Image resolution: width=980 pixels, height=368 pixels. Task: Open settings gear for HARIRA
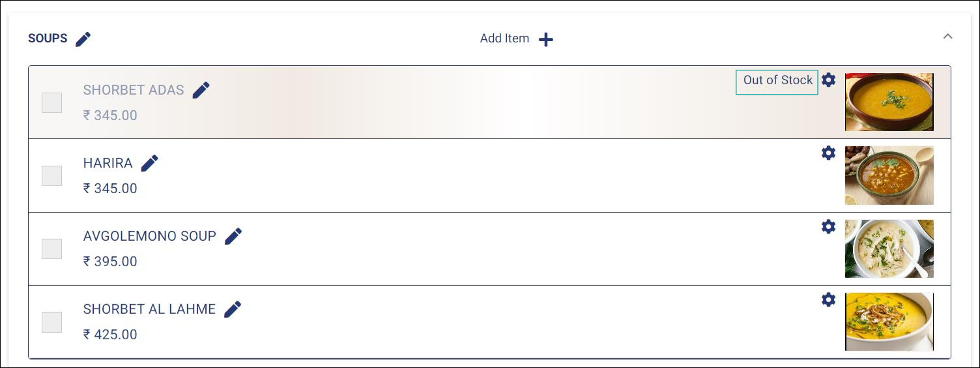click(828, 153)
